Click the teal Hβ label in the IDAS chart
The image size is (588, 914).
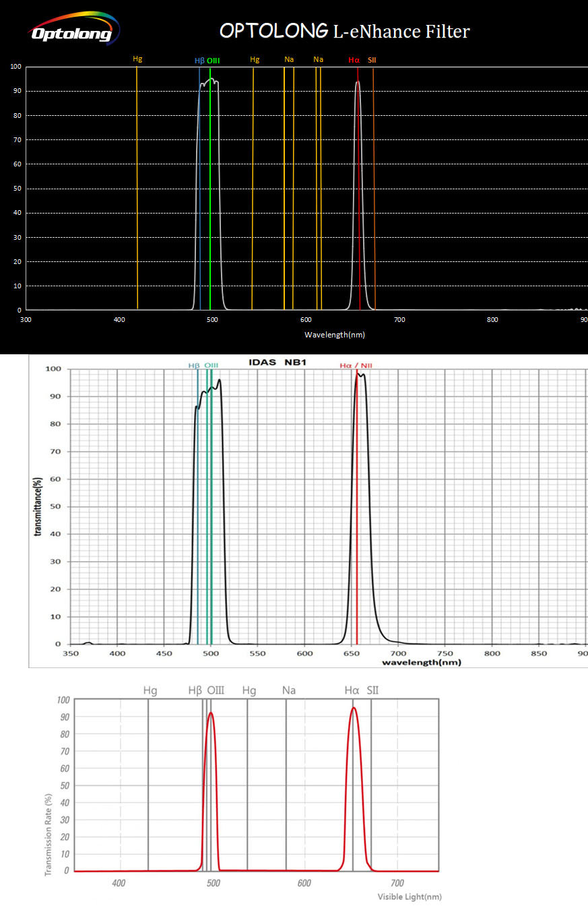click(194, 365)
